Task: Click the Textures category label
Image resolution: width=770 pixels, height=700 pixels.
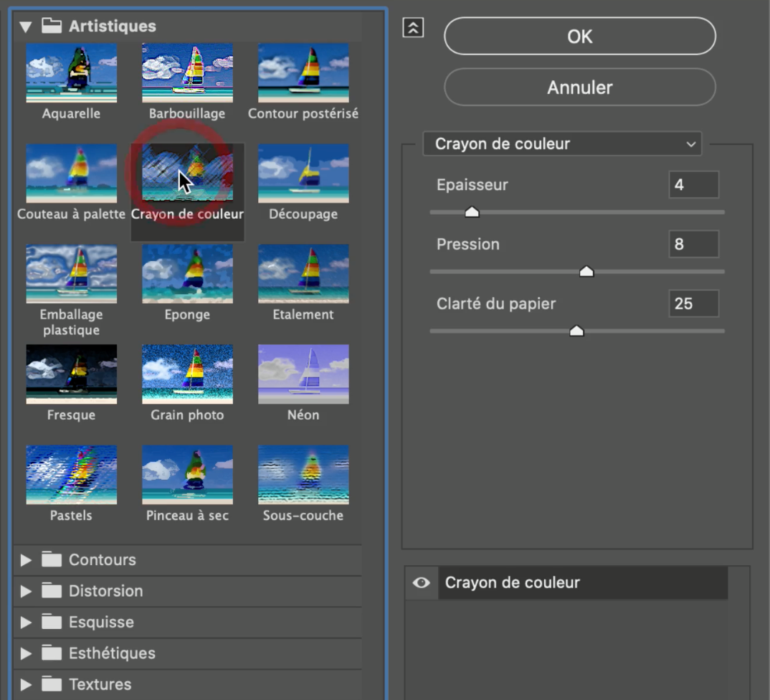Action: click(100, 684)
